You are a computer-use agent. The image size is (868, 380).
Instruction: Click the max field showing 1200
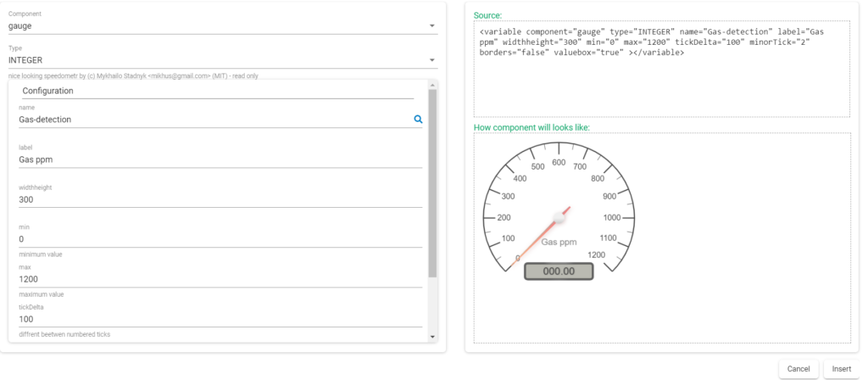click(219, 279)
